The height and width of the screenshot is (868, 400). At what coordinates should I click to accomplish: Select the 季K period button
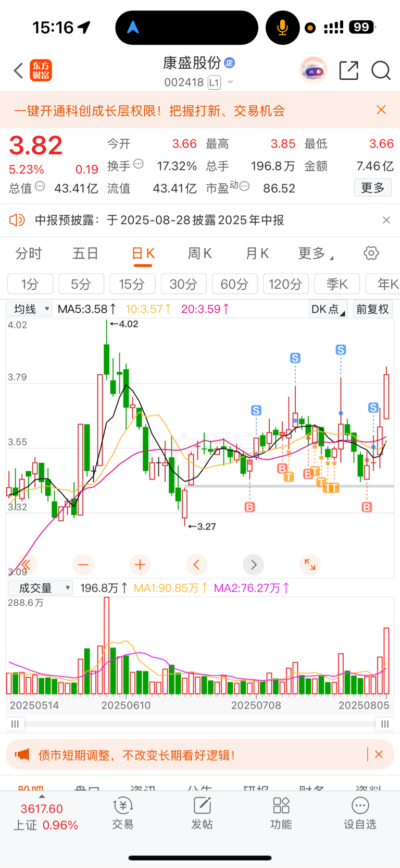337,284
